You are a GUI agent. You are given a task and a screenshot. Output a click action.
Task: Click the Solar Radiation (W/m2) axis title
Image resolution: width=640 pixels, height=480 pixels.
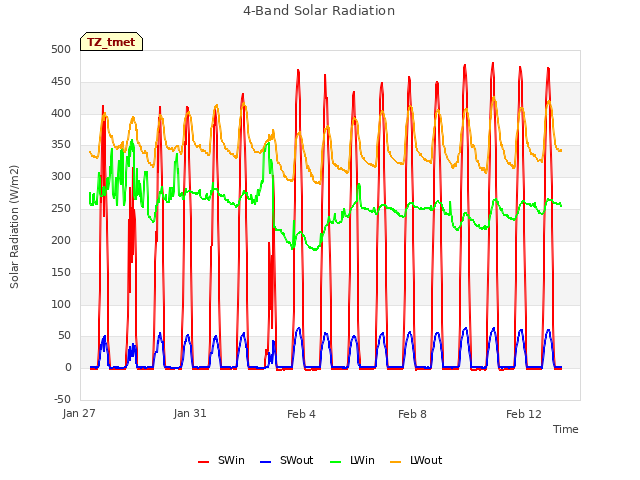[x=14, y=227]
